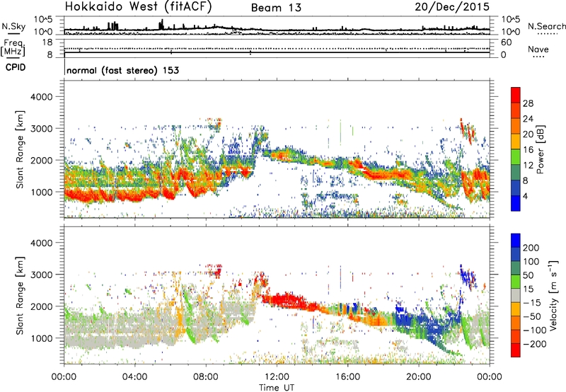The height and width of the screenshot is (392, 566).
Task: Select the Beam 13 label
Action: [276, 8]
